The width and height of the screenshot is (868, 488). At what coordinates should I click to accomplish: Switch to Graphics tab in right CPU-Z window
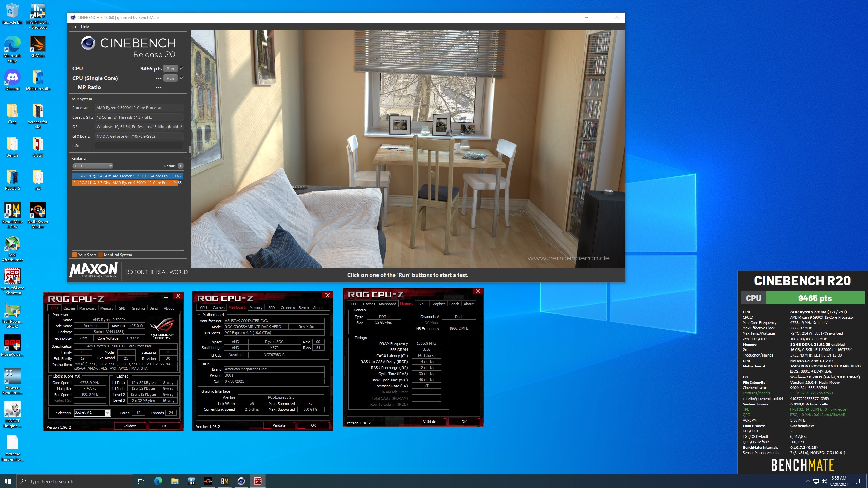[x=438, y=304]
